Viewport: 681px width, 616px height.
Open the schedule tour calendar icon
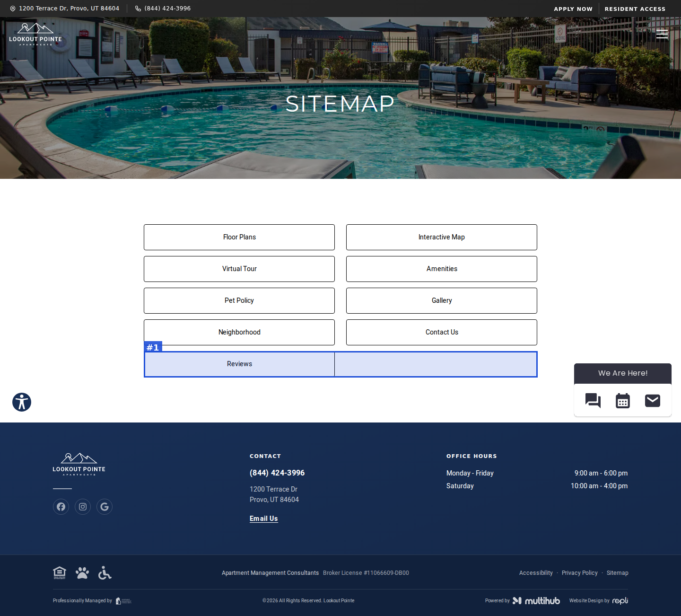[623, 401]
